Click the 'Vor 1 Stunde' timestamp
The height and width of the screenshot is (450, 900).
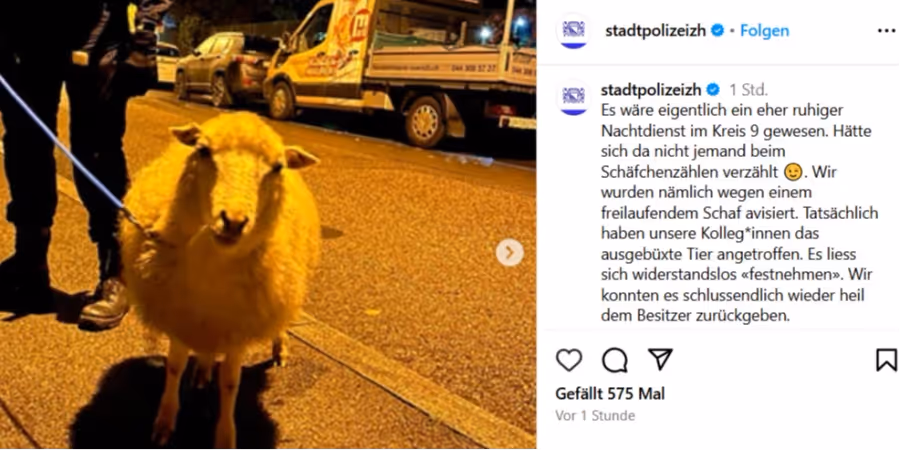(595, 416)
